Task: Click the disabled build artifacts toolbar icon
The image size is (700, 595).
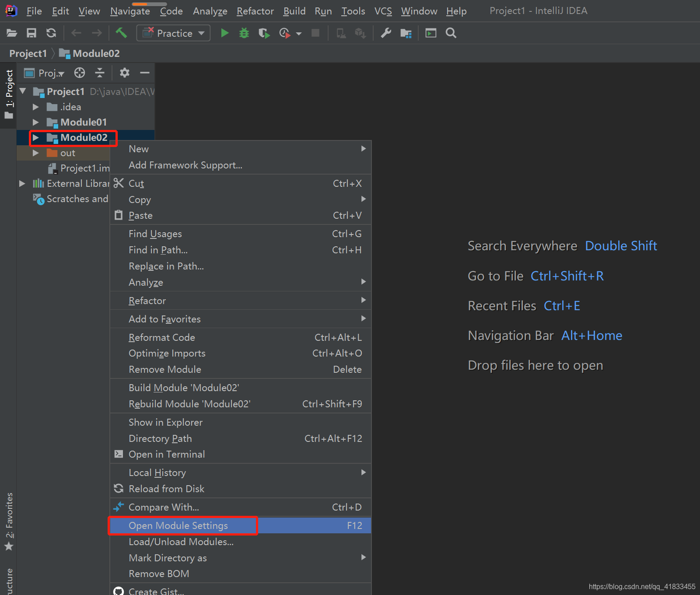Action: 360,33
